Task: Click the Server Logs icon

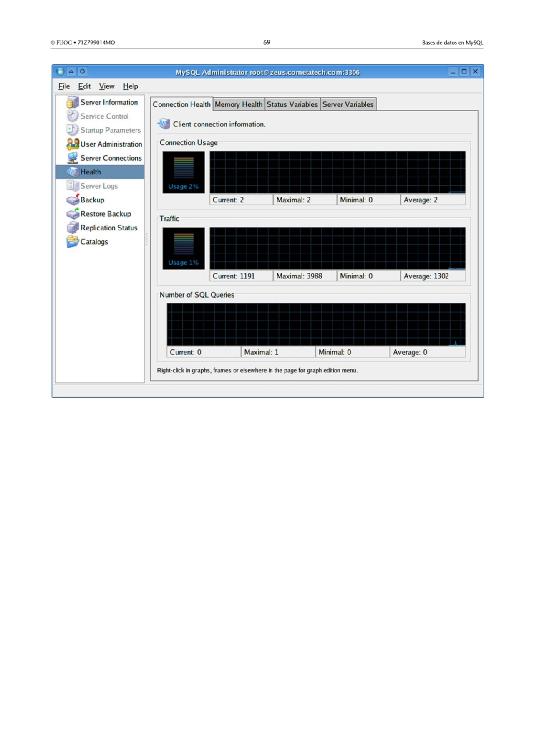Action: point(73,186)
